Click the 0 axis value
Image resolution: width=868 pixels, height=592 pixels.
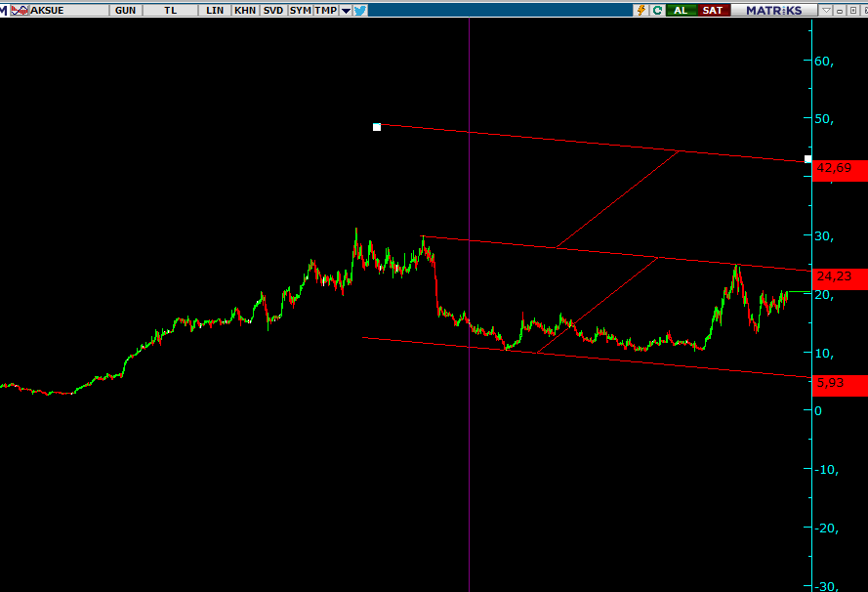818,411
